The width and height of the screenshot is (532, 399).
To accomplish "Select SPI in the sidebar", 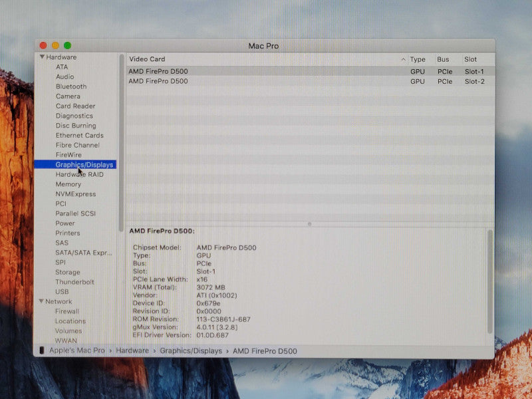I will (x=61, y=262).
